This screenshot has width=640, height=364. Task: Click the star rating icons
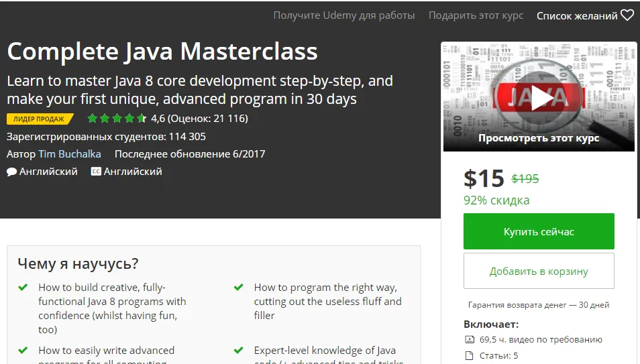tap(116, 119)
